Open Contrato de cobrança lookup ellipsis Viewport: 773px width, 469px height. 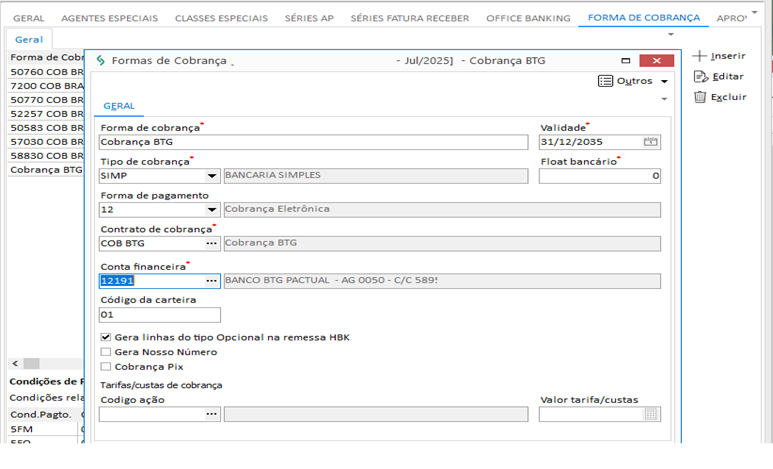[211, 243]
